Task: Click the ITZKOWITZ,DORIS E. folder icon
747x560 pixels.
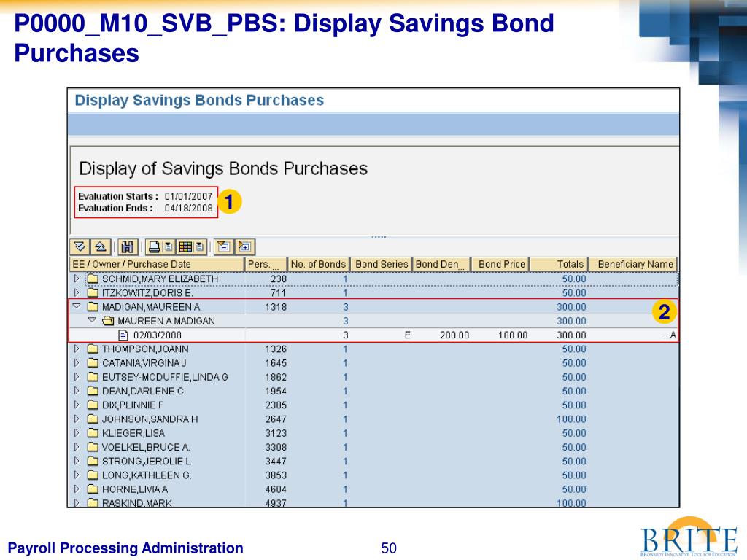Action: 93,293
